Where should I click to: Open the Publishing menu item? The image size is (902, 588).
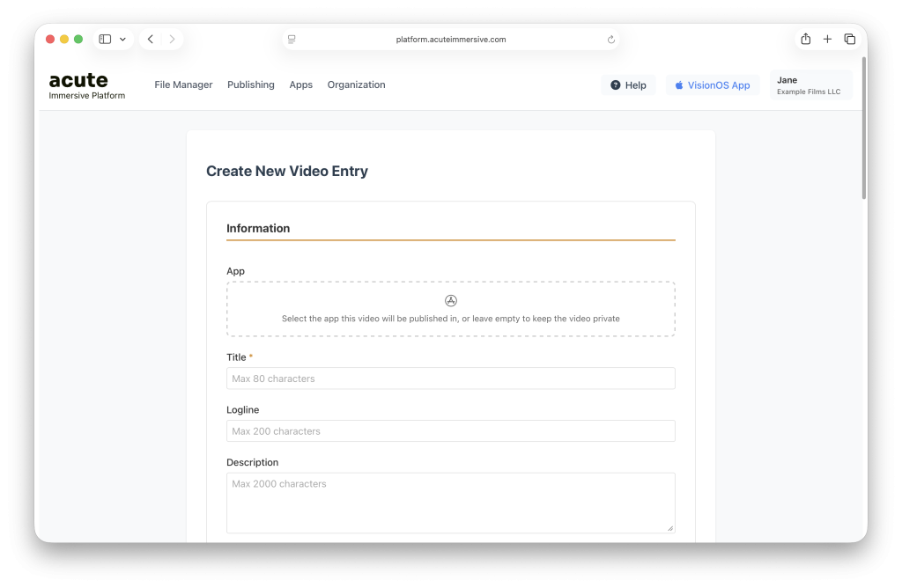[x=251, y=85]
